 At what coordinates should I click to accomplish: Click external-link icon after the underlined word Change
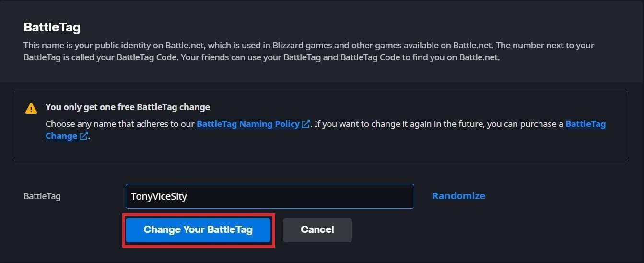(x=83, y=136)
